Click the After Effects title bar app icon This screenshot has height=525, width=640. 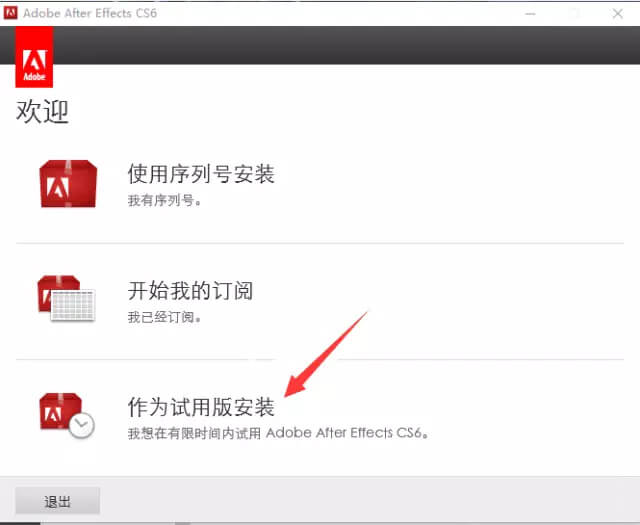(x=11, y=13)
